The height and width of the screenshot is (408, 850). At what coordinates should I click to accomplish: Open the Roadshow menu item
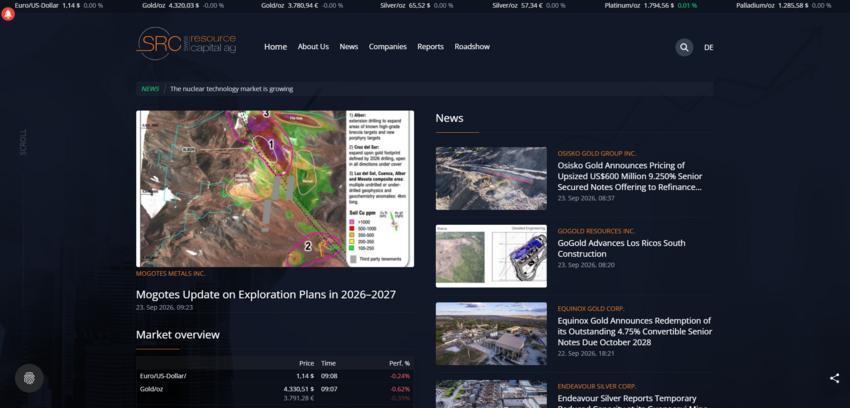(x=472, y=47)
